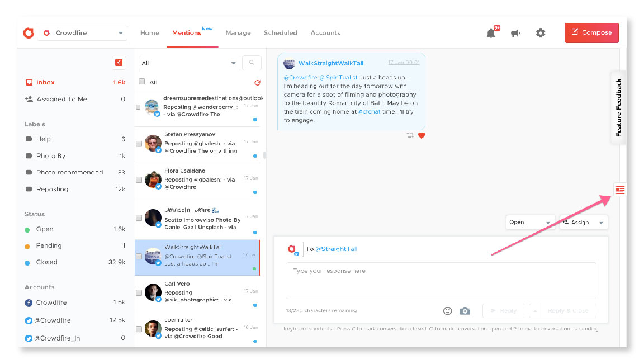Open the All filter dropdown
The width and height of the screenshot is (644, 364).
[x=188, y=63]
